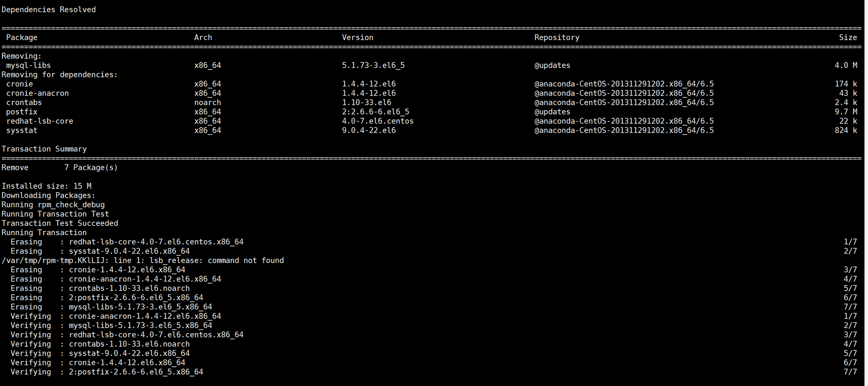Image resolution: width=868 pixels, height=386 pixels.
Task: Click 'Remove 7 Package(s)' line
Action: [60, 167]
